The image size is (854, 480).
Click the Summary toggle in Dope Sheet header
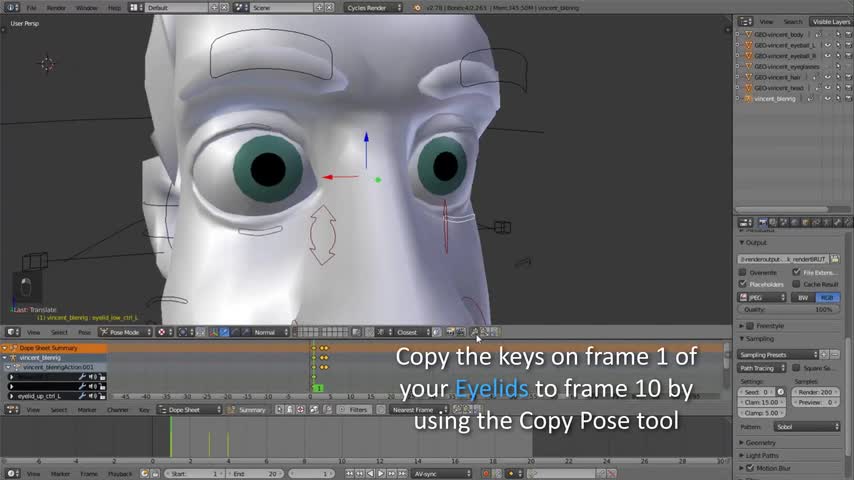pyautogui.click(x=247, y=410)
